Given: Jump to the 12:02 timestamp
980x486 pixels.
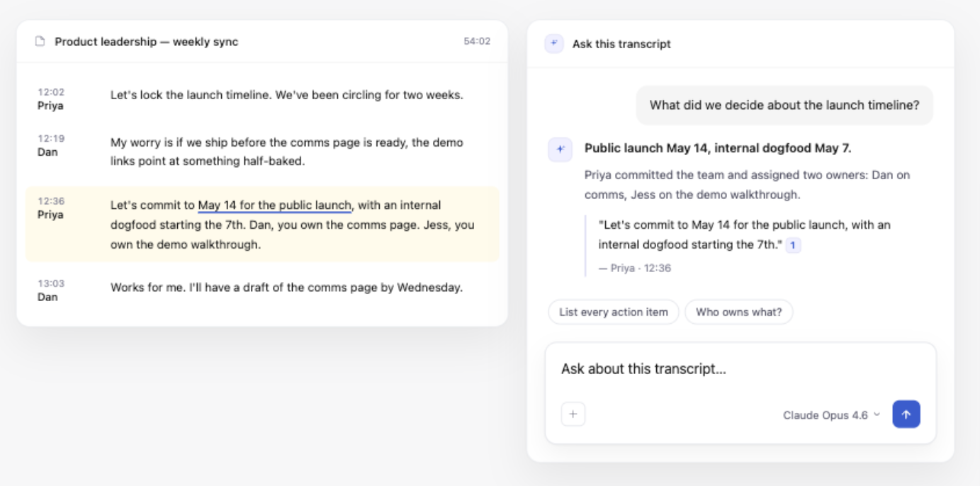Looking at the screenshot, I should pos(51,92).
